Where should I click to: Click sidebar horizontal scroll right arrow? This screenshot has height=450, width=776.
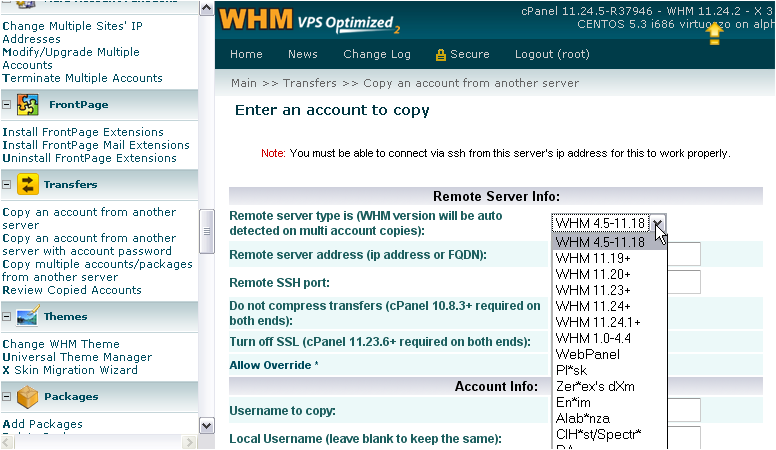(189, 442)
